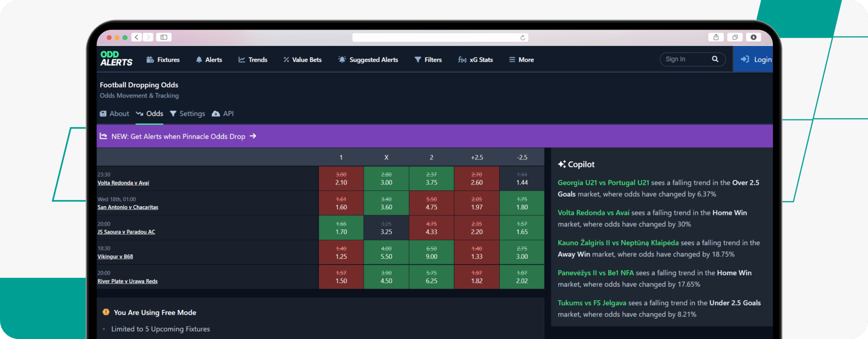Screen dimensions: 868x339
Task: Click home odds 1.70 for JS Saoura
Action: pyautogui.click(x=341, y=228)
